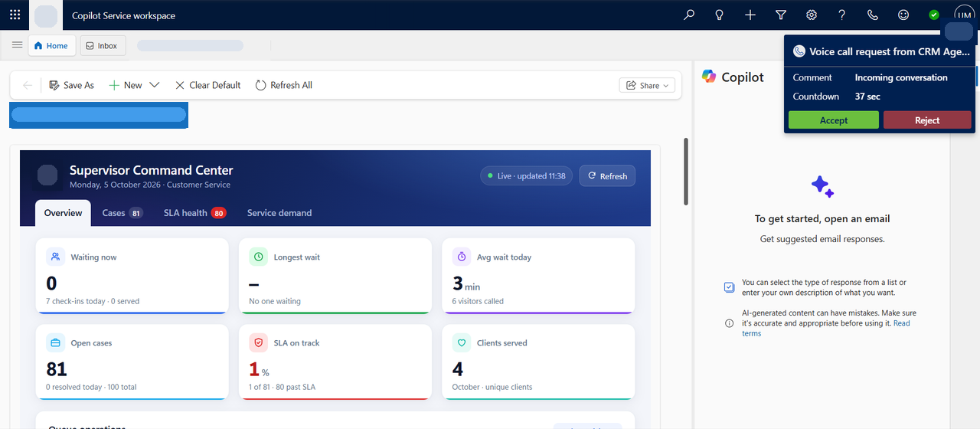Click the Voice call request notification title
This screenshot has height=429, width=980.
coord(890,51)
